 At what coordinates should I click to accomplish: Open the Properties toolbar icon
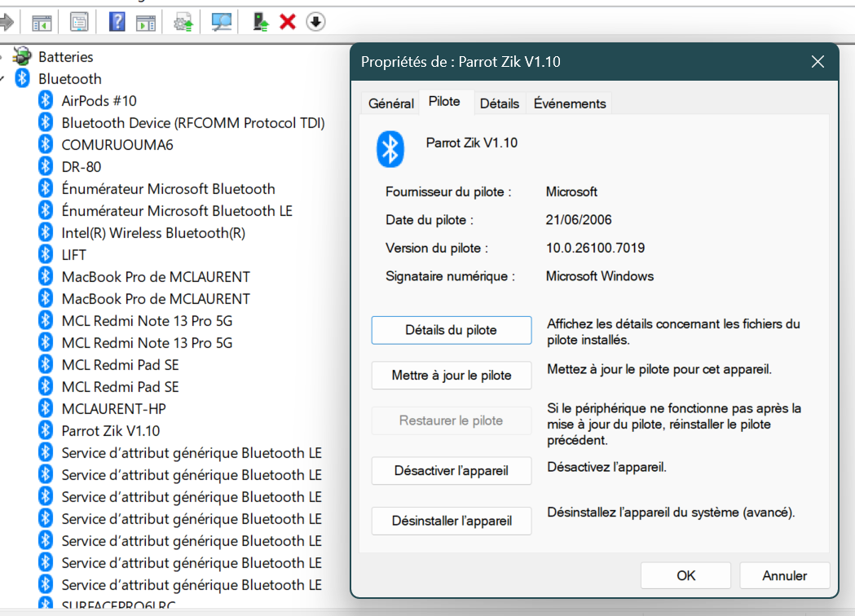pos(79,22)
